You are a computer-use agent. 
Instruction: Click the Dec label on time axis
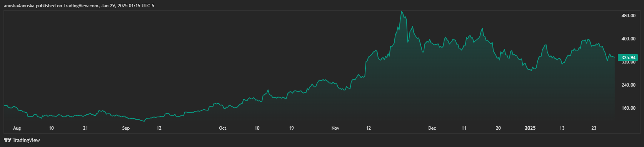pos(432,128)
